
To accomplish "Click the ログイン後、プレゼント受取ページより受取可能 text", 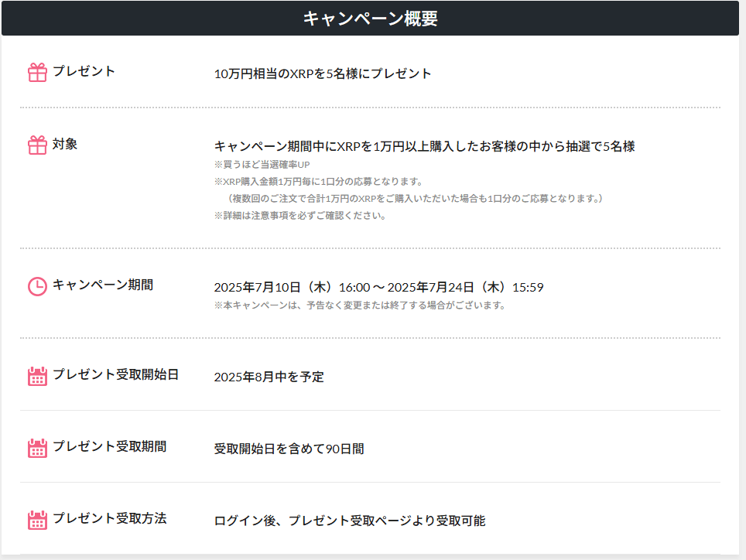I will coord(349,521).
